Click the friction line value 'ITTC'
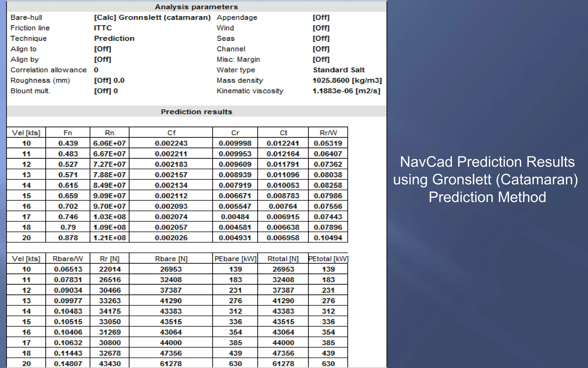Image resolution: width=588 pixels, height=368 pixels. click(x=103, y=28)
